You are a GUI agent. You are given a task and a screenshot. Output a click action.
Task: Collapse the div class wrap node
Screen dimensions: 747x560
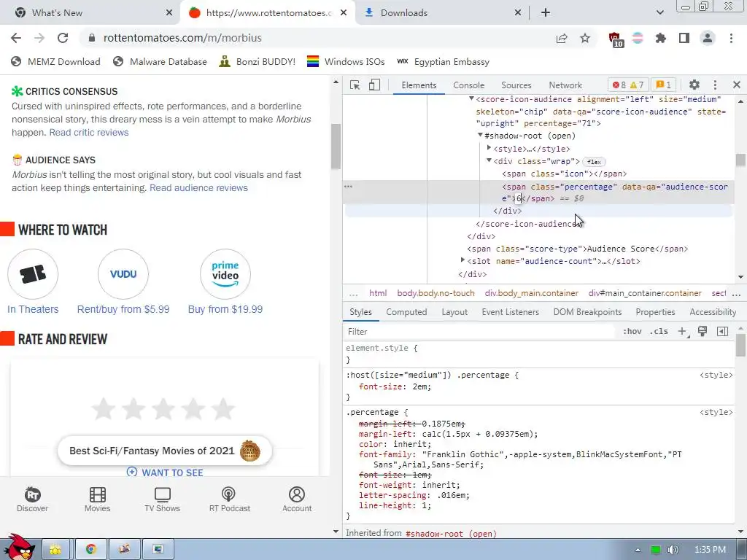pos(489,160)
